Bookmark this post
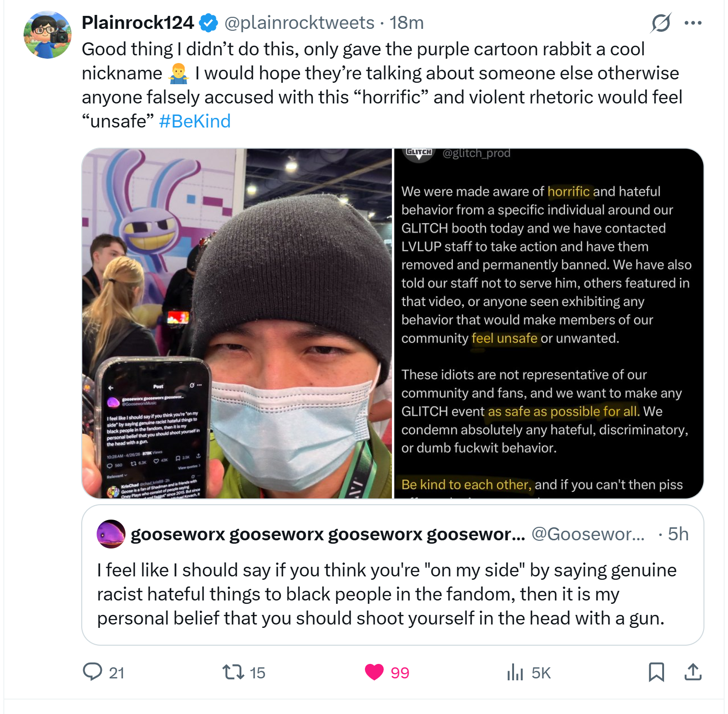Screen dimensions: 728x714 click(656, 672)
